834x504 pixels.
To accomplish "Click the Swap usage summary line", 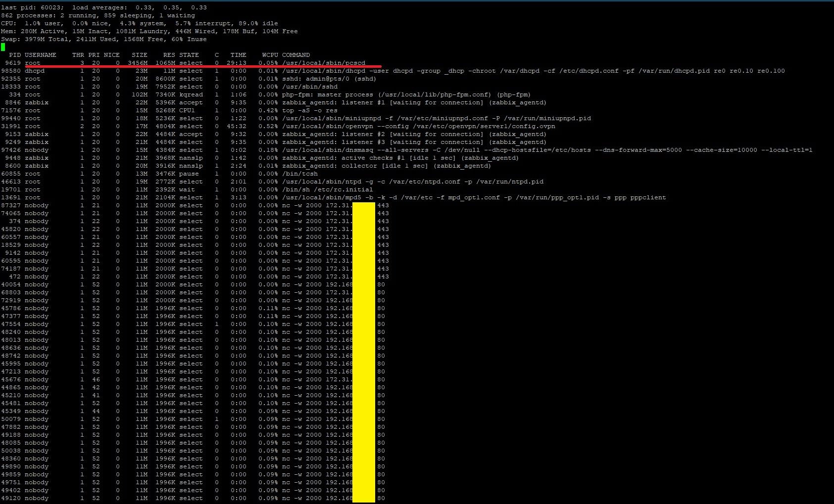I will tap(104, 39).
